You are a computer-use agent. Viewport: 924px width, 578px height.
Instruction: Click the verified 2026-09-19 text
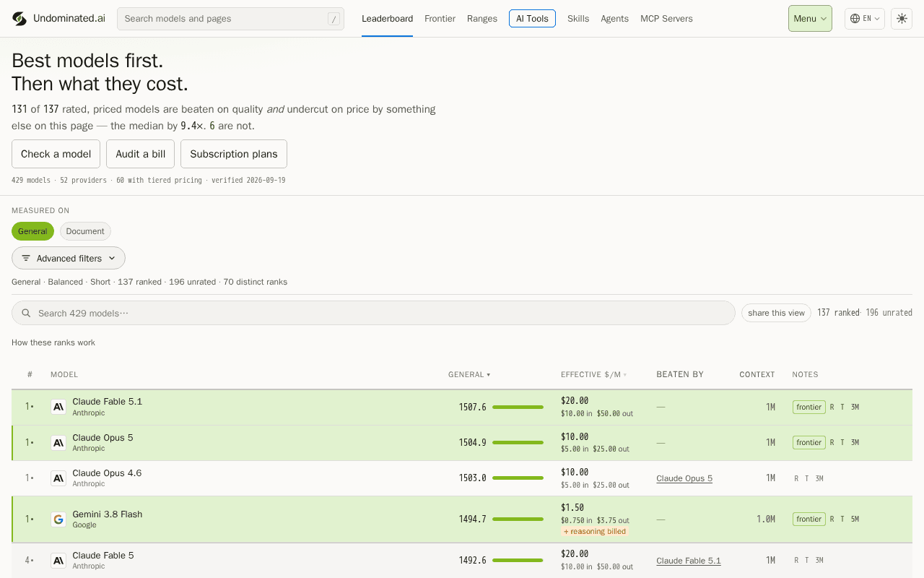pos(248,180)
